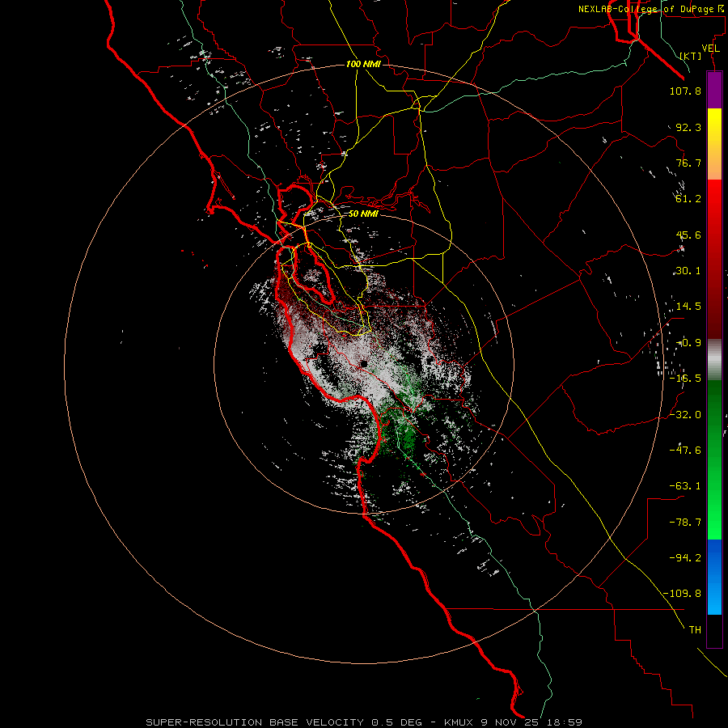
Task: Click the -109.8 velocity scale value
Action: [x=683, y=594]
